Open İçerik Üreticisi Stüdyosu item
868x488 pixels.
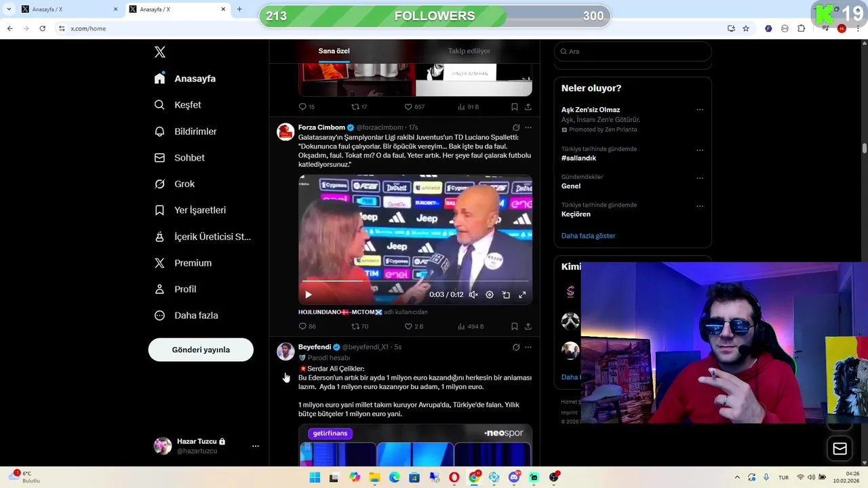point(202,237)
